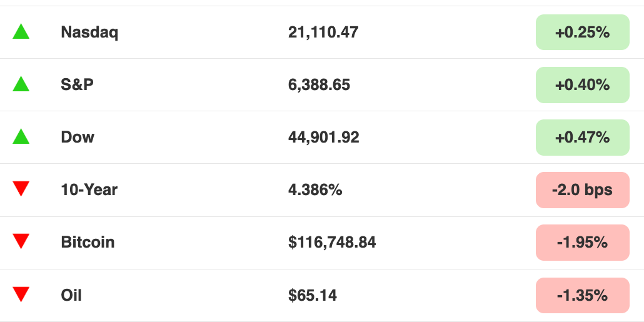Click the red down arrow beside 10-Year
This screenshot has height=322, width=644.
21,189
